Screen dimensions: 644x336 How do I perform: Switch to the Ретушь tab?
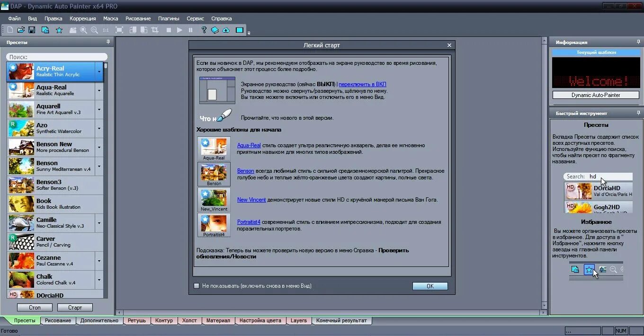coord(137,320)
